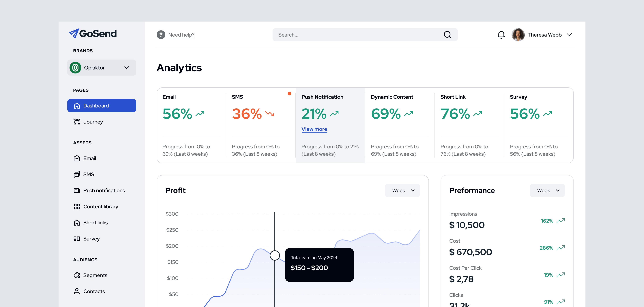The image size is (644, 307).
Task: Click the Short Link 76% value
Action: 455,114
